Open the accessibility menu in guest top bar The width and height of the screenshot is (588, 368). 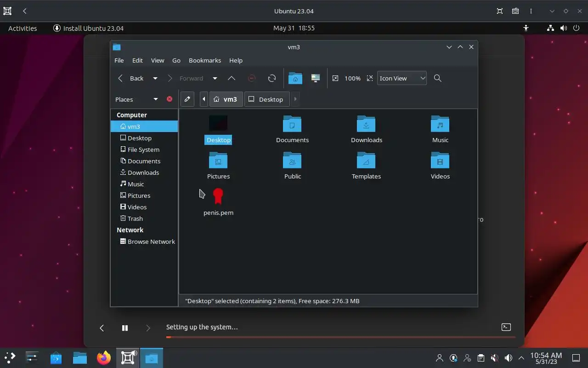tap(526, 28)
